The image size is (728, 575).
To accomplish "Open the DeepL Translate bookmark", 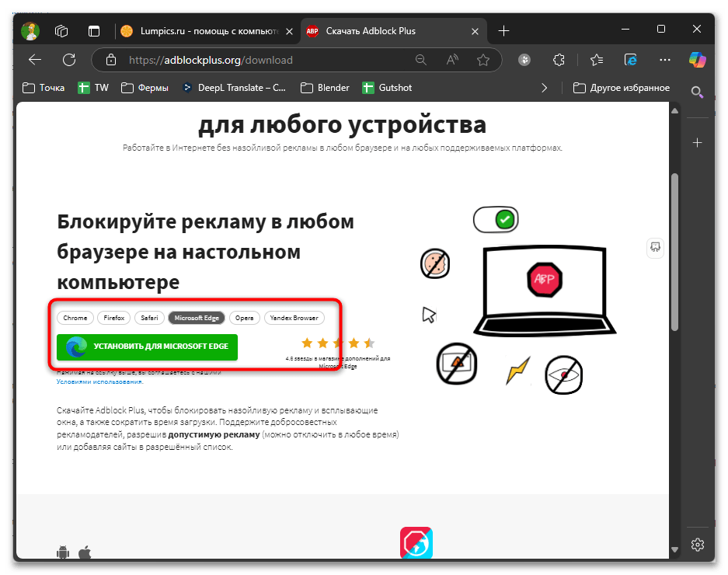I will [x=235, y=88].
